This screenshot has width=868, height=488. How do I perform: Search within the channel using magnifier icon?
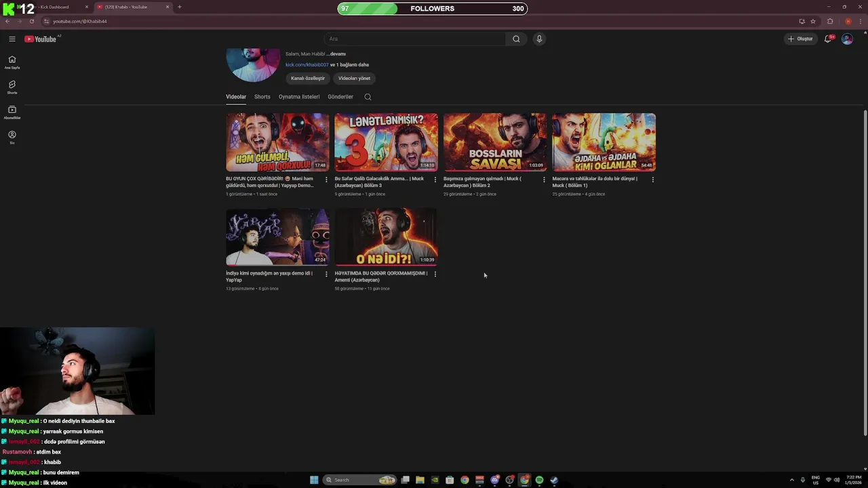point(368,97)
